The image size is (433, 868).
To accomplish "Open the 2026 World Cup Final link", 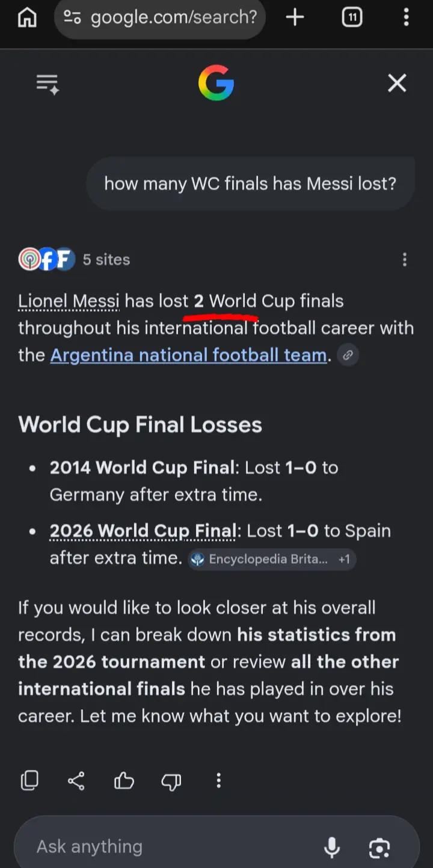I will (143, 531).
